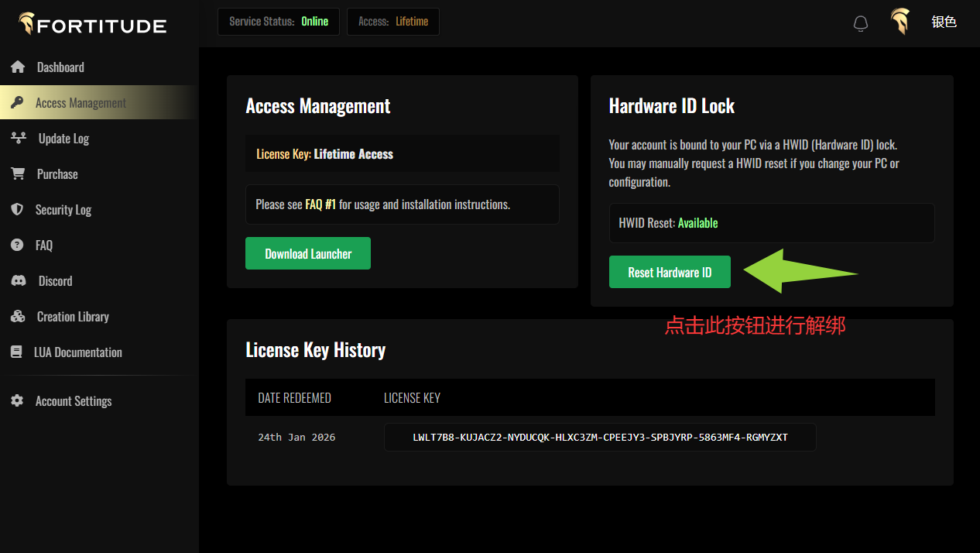The width and height of the screenshot is (980, 553).
Task: Follow the FAQ #1 link
Action: 320,204
